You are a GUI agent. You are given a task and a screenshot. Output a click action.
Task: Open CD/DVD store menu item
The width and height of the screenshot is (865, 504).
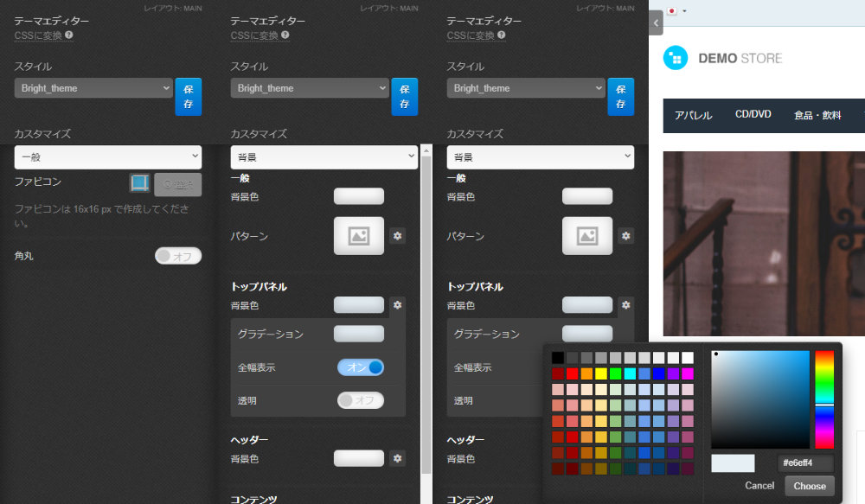coord(753,114)
